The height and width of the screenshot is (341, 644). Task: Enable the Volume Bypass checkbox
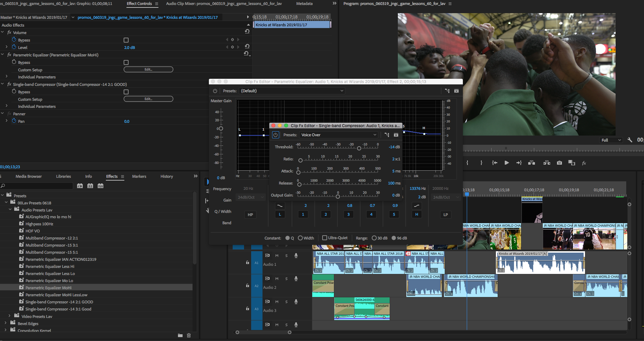126,40
